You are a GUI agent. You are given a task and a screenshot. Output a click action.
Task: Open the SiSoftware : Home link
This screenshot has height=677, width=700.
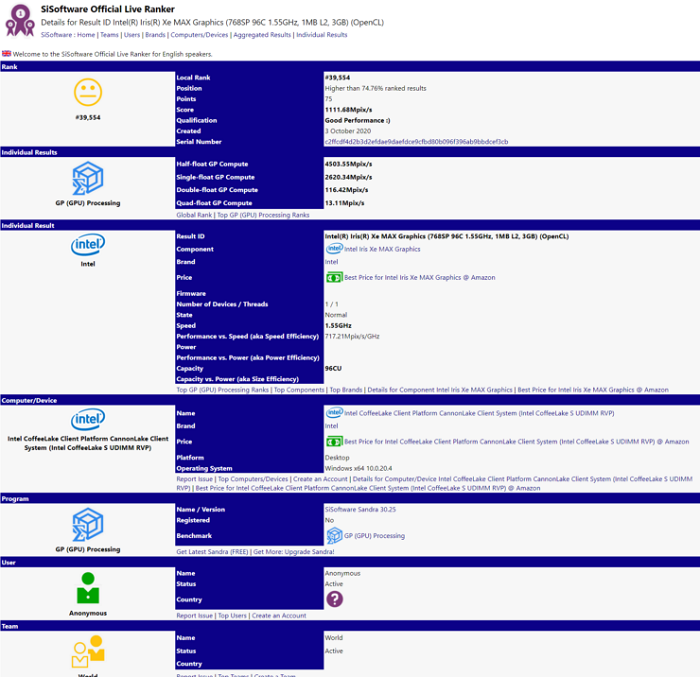click(68, 35)
